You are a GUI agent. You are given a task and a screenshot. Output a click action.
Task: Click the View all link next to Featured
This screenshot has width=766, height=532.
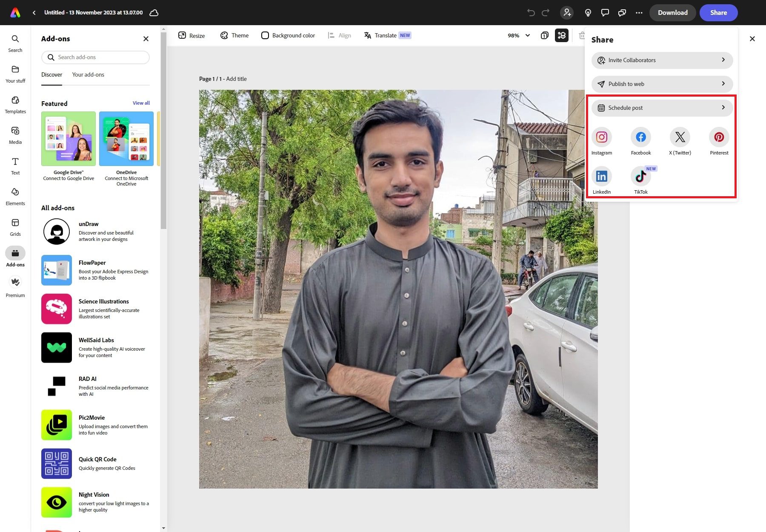click(141, 103)
